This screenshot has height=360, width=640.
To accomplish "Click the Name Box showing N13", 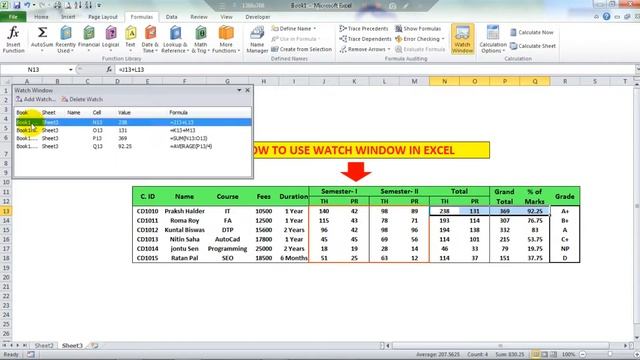I will click(x=34, y=70).
